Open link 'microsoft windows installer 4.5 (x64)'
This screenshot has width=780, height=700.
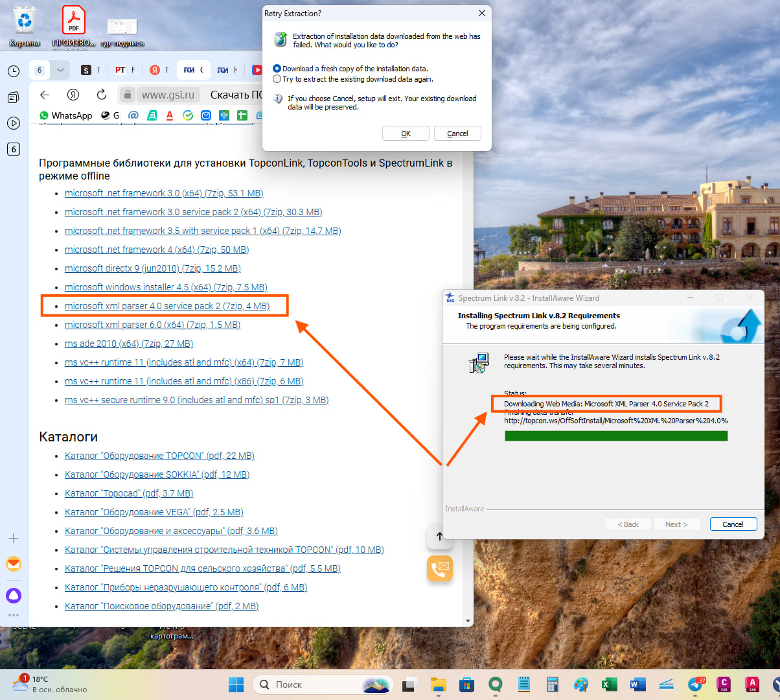click(166, 287)
